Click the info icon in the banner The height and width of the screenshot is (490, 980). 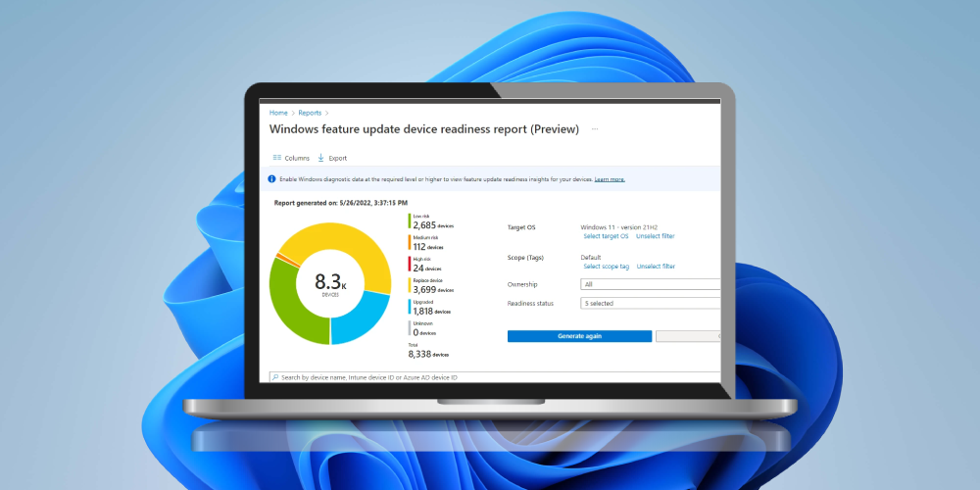coord(271,178)
